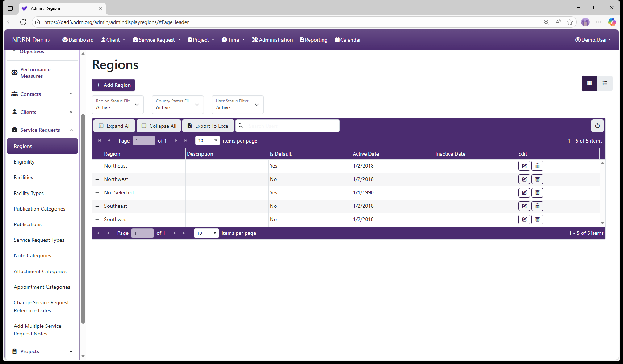Go to first page in top pager
The image size is (623, 364).
click(99, 141)
